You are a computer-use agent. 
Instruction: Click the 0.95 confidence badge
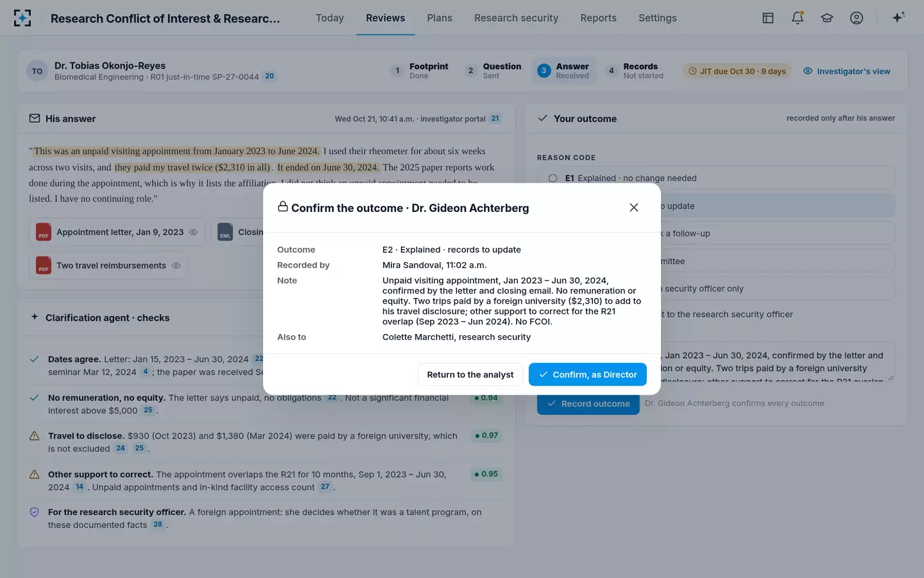[486, 474]
